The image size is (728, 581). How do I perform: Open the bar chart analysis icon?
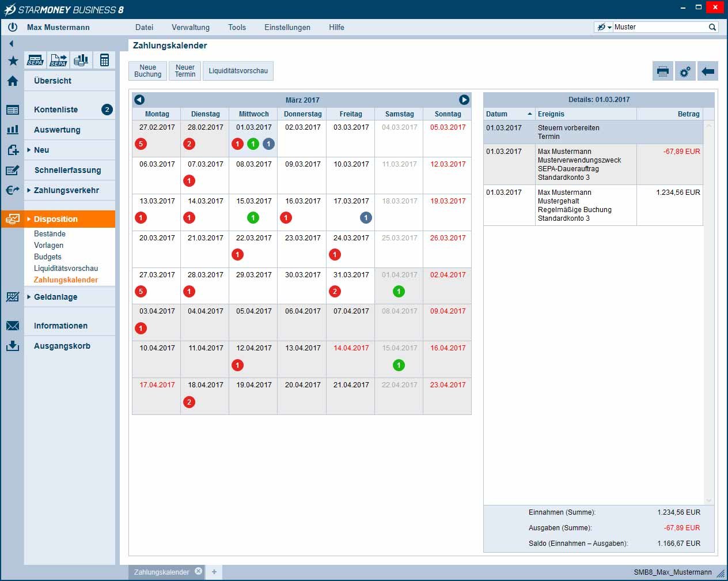click(x=13, y=130)
